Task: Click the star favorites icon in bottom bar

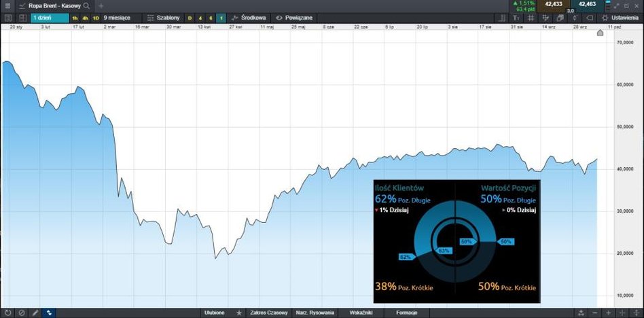Action: point(238,313)
